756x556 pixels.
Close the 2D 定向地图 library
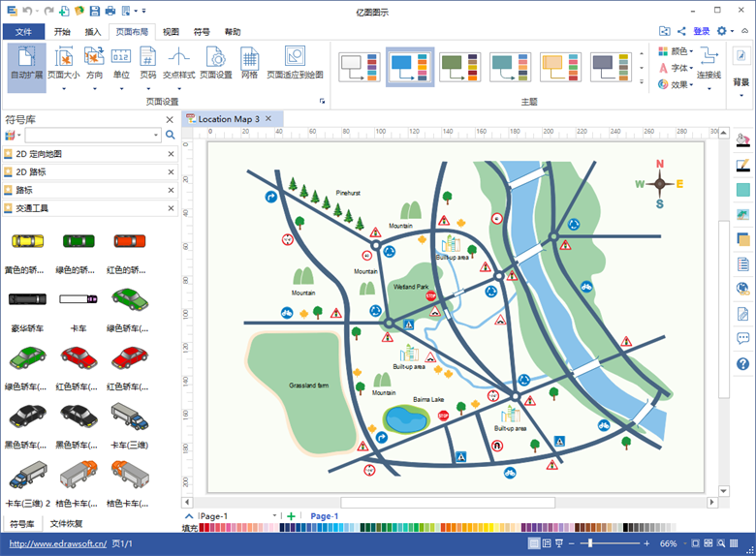pyautogui.click(x=171, y=154)
